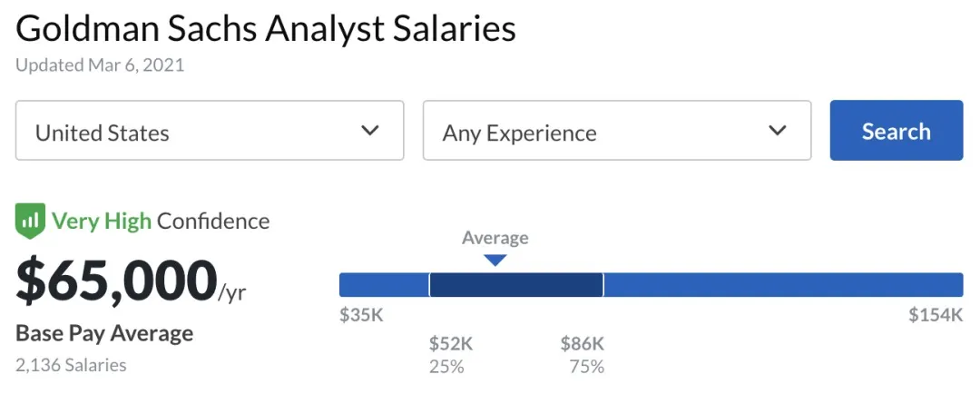Click the Base Pay Average label
The image size is (980, 394).
[x=104, y=333]
